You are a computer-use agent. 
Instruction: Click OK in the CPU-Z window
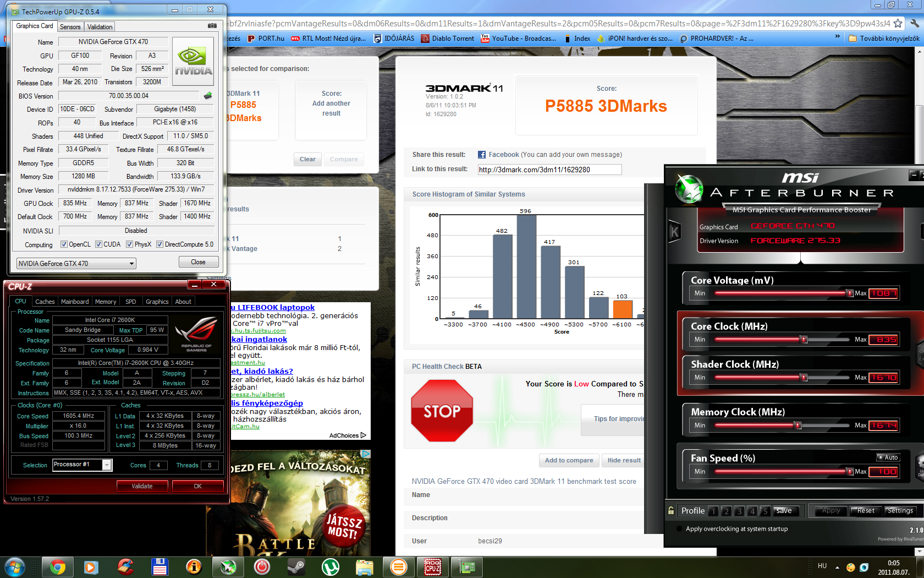tap(198, 486)
